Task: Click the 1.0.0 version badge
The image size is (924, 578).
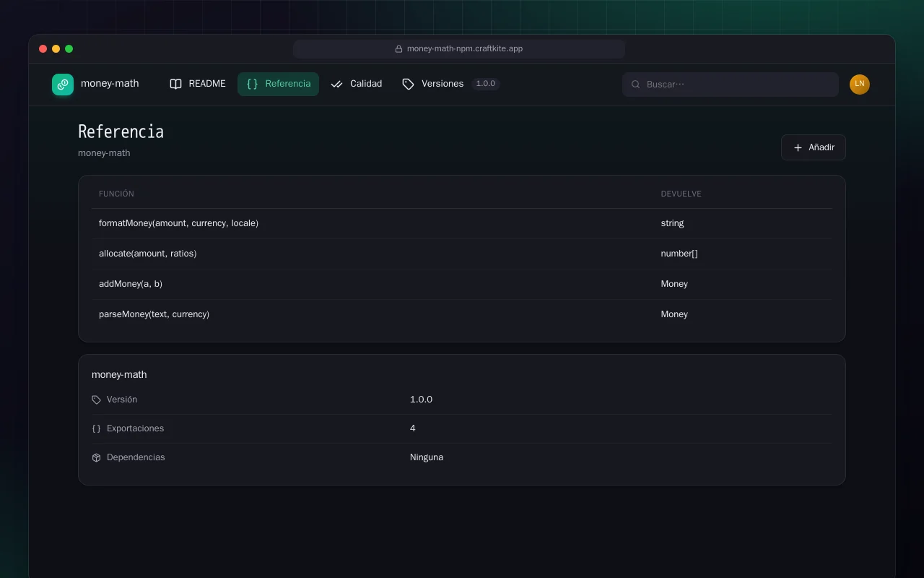Action: click(x=486, y=84)
